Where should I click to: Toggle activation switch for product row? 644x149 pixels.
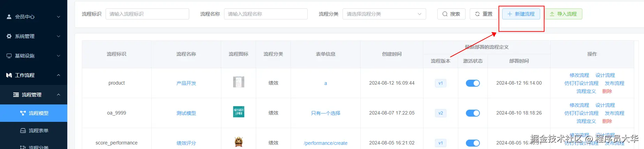pyautogui.click(x=473, y=83)
